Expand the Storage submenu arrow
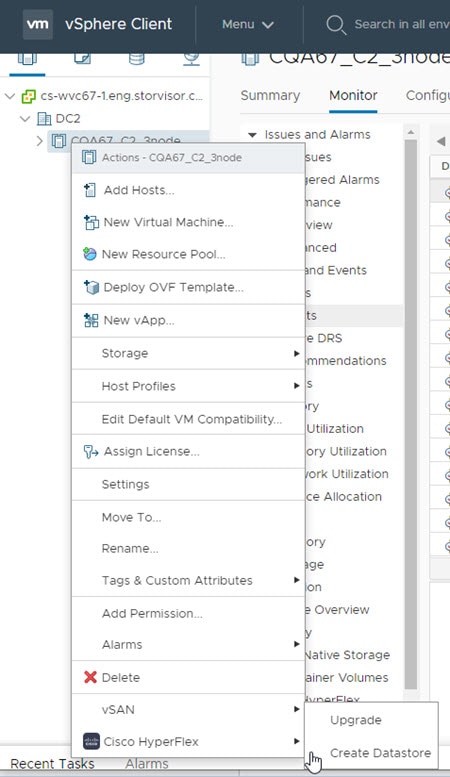Viewport: 450px width, 777px height. click(x=296, y=353)
